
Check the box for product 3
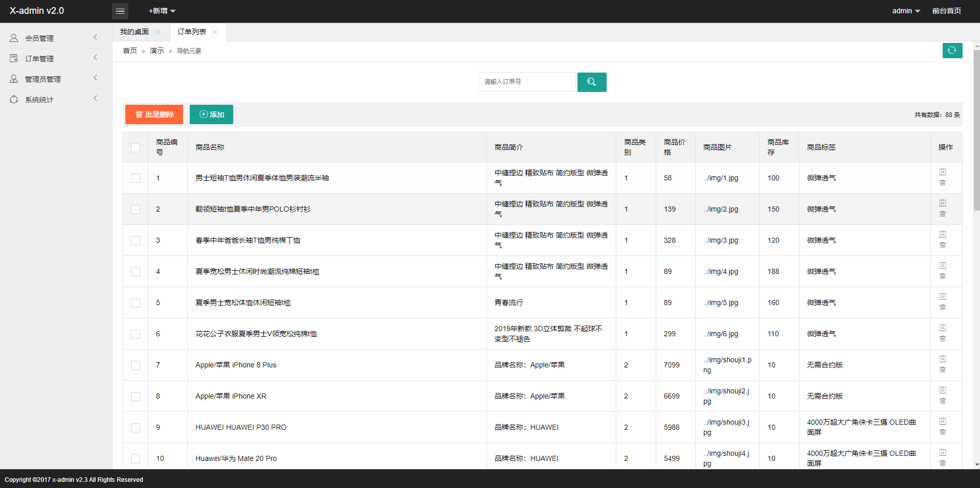pyautogui.click(x=136, y=241)
